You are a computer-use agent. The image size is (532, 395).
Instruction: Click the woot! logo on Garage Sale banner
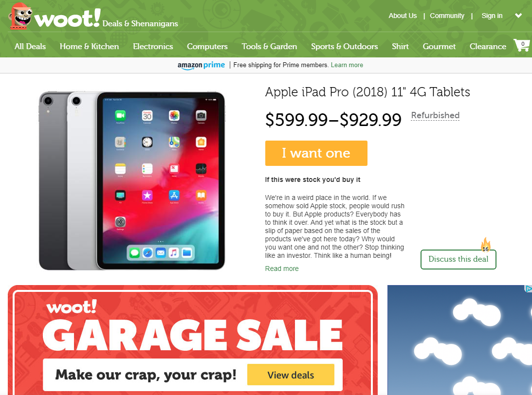click(72, 307)
